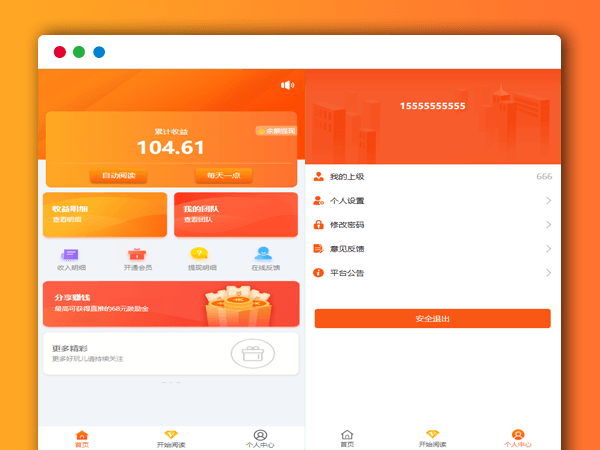Switch to 开始阅读 tab in left panel

(x=171, y=438)
